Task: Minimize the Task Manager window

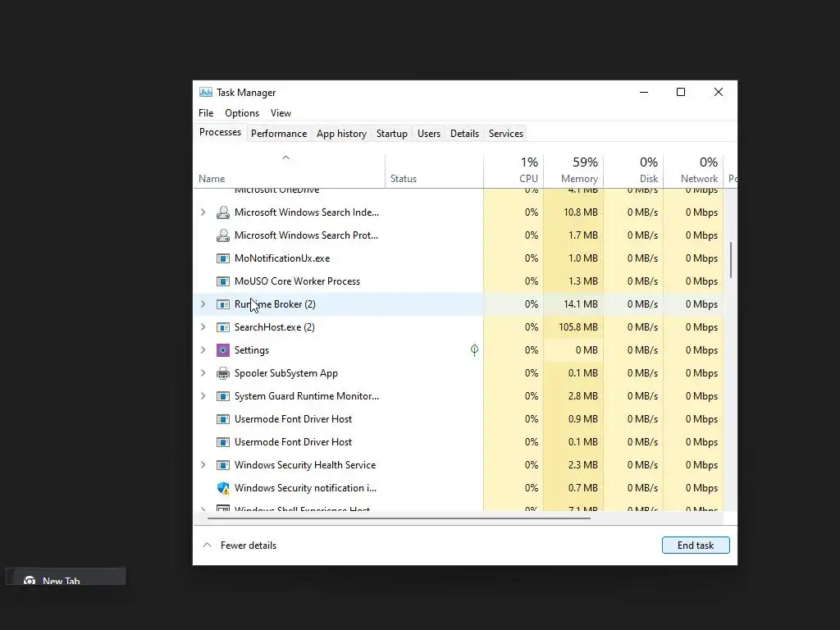Action: click(644, 92)
